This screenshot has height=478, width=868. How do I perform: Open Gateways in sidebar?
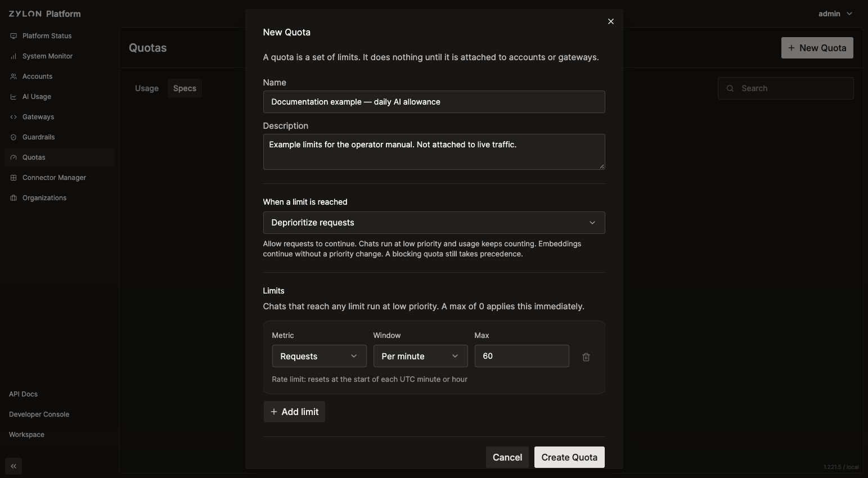(60, 117)
